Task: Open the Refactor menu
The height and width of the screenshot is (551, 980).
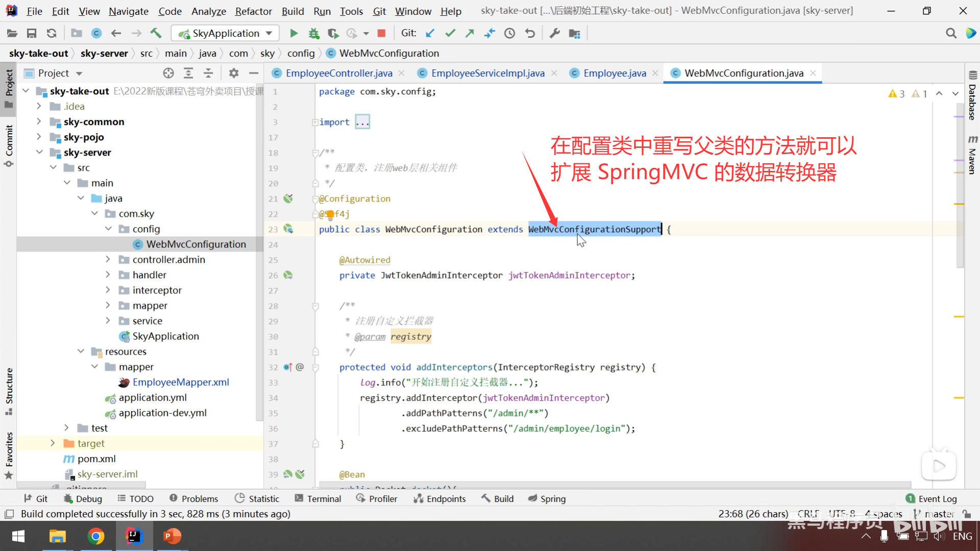Action: [253, 11]
